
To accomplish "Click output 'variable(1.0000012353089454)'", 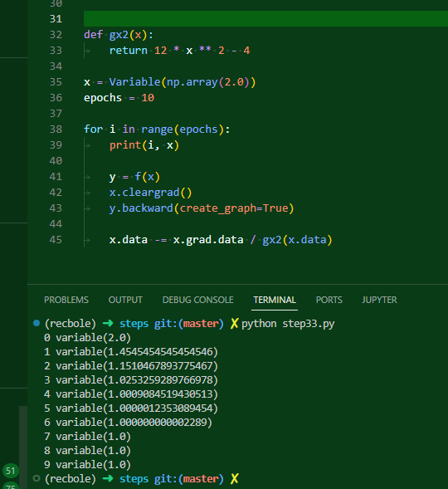I will click(137, 408).
